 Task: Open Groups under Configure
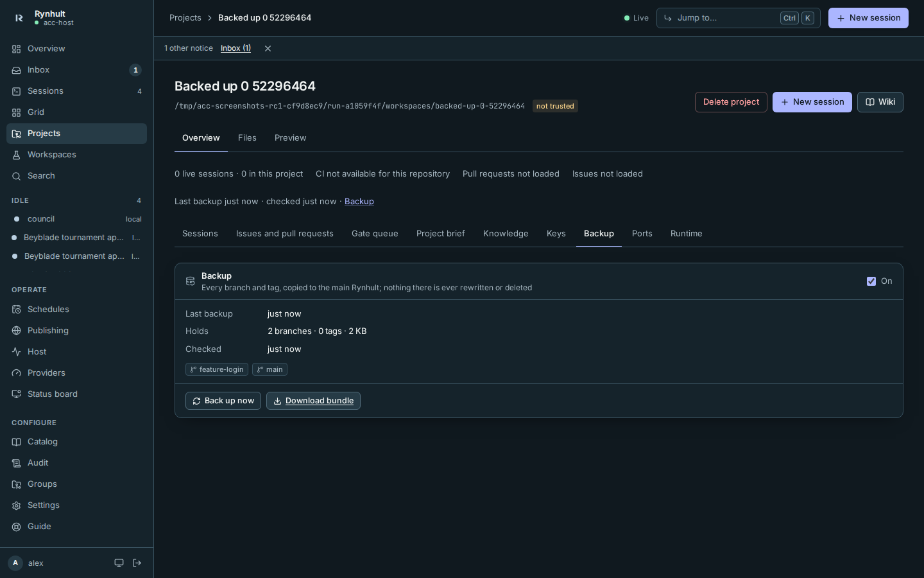[76, 484]
